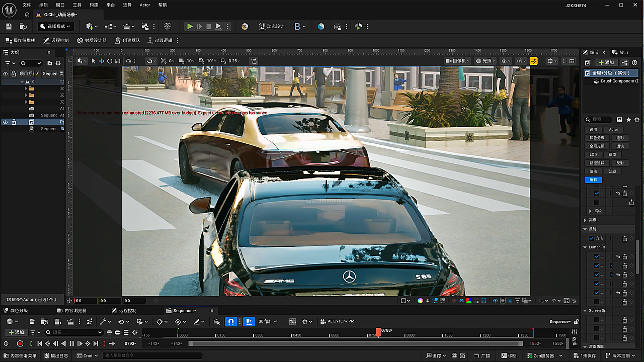Click the 过渡逻辑 toolbar button
Image resolution: width=644 pixels, height=362 pixels.
point(160,40)
